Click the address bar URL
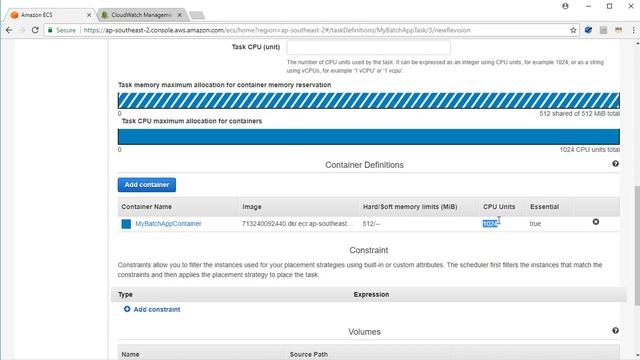 [x=277, y=30]
